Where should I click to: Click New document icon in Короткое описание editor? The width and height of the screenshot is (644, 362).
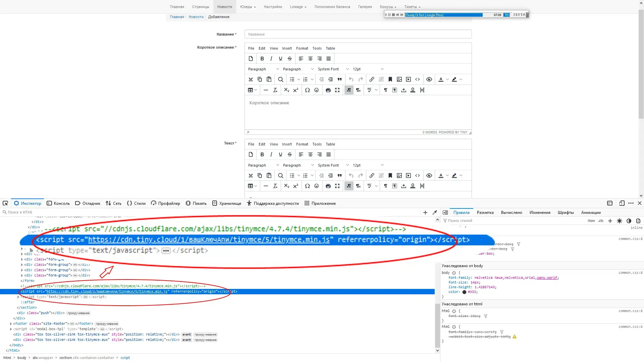(251, 58)
